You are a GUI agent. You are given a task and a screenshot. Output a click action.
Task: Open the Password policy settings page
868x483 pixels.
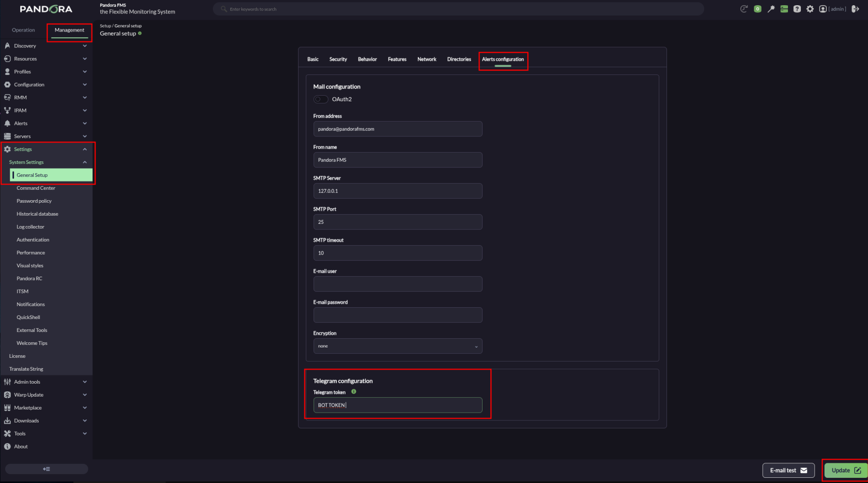34,201
